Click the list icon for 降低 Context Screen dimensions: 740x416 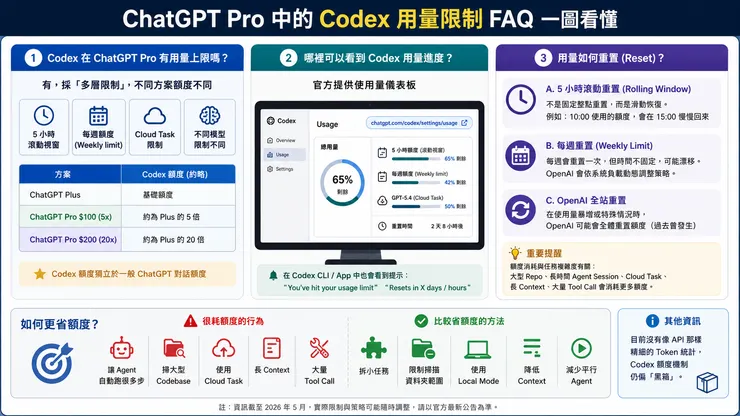(x=531, y=348)
